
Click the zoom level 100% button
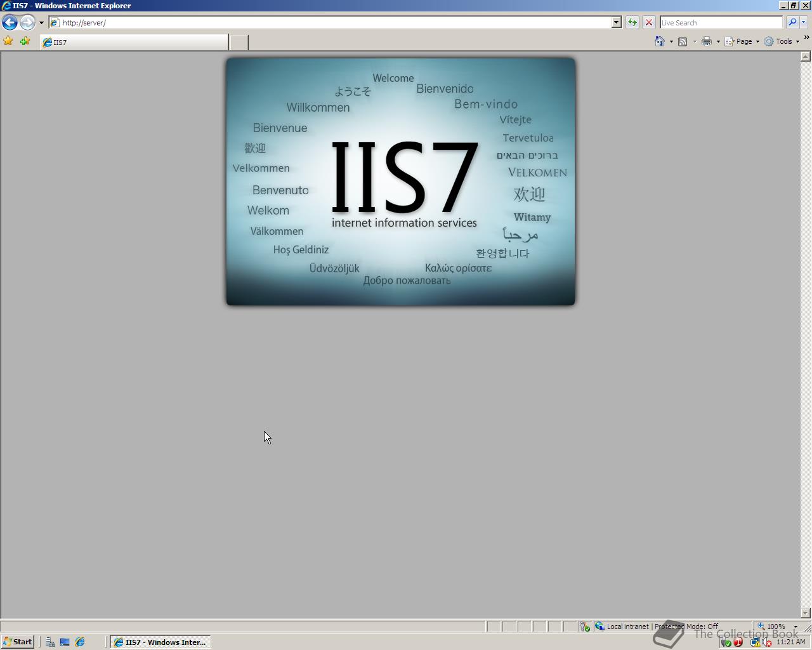[x=771, y=627]
